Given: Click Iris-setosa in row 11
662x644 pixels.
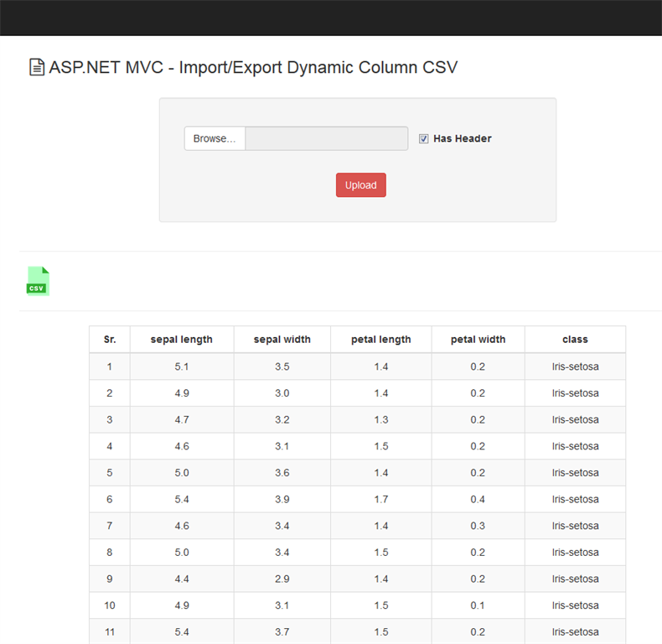Looking at the screenshot, I should pyautogui.click(x=575, y=632).
